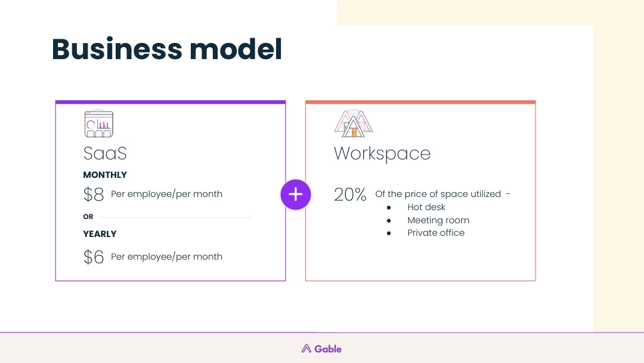The image size is (644, 363).
Task: Click the purple plus circle icon
Action: point(296,195)
